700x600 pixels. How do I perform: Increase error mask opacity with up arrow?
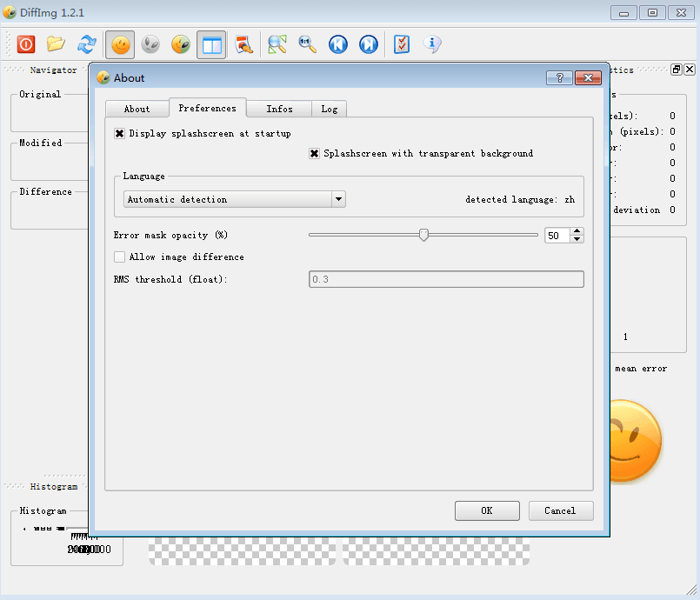coord(577,231)
